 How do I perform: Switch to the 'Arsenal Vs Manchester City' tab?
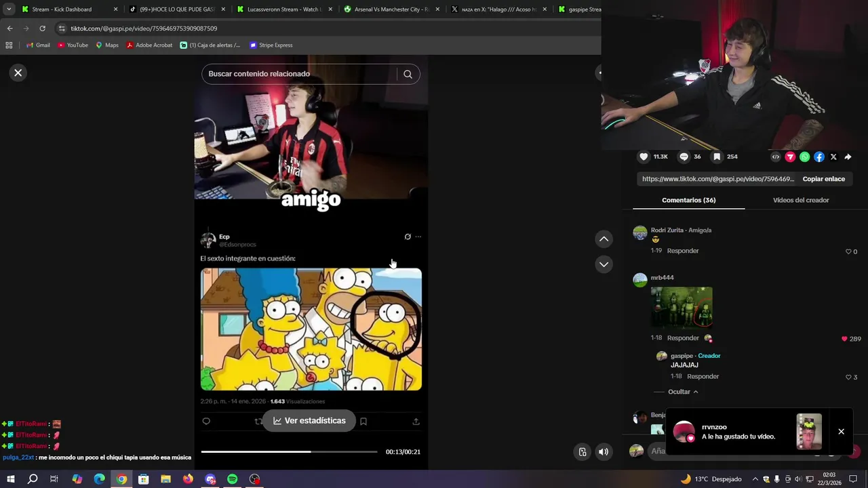point(391,9)
